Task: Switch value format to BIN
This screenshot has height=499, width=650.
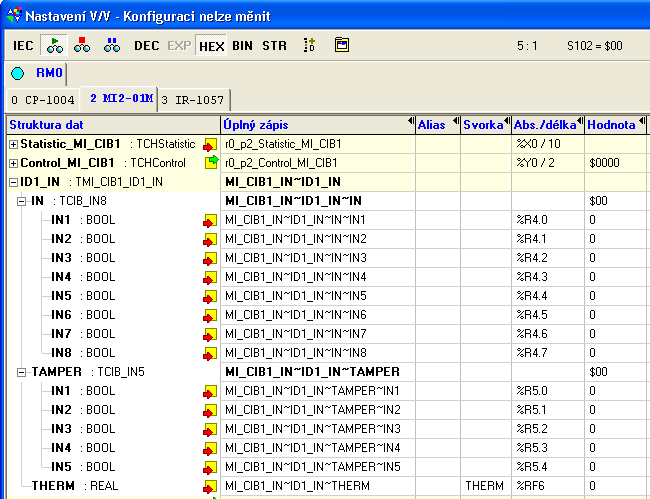Action: point(243,45)
